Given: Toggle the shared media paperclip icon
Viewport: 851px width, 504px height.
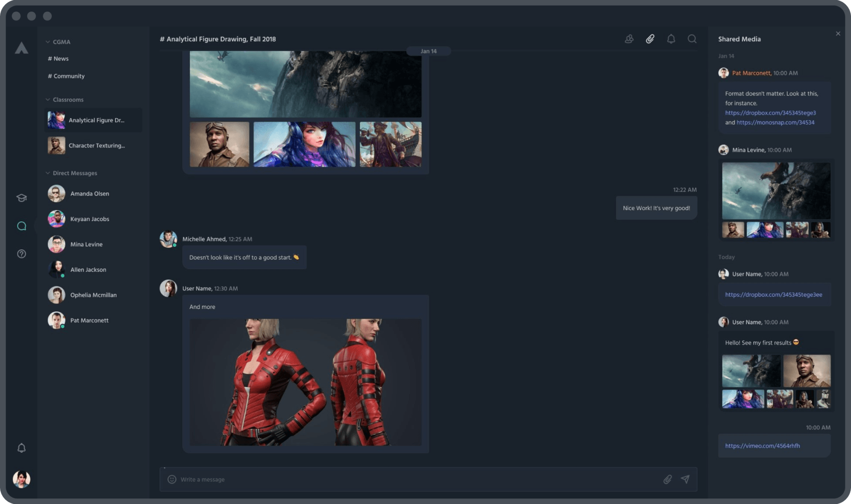Looking at the screenshot, I should [x=650, y=39].
